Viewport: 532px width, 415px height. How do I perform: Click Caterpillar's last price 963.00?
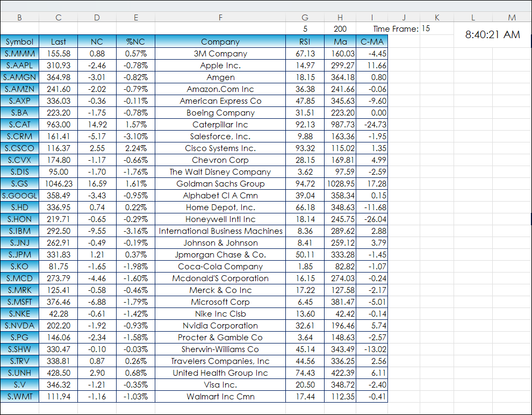(59, 125)
